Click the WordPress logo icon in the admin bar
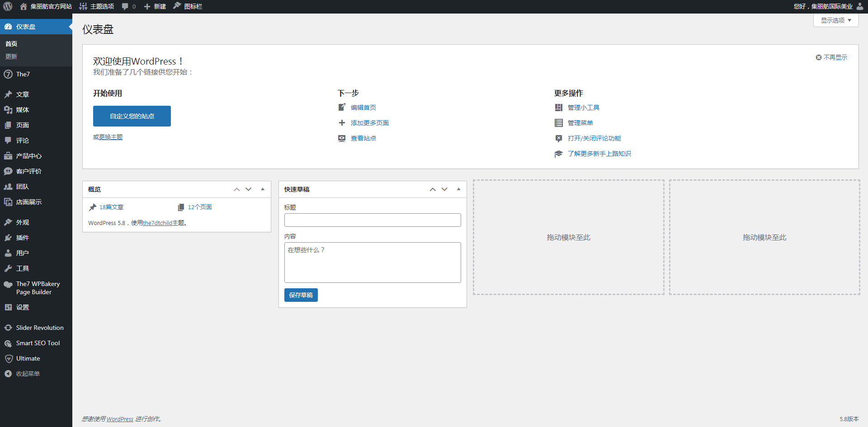868x427 pixels. [x=8, y=6]
